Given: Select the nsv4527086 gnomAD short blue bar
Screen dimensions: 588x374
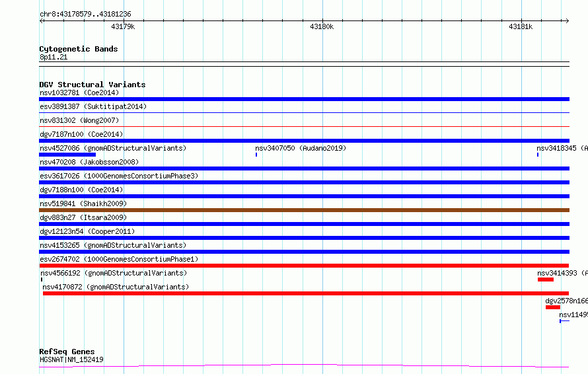Looking at the screenshot, I should [x=67, y=155].
